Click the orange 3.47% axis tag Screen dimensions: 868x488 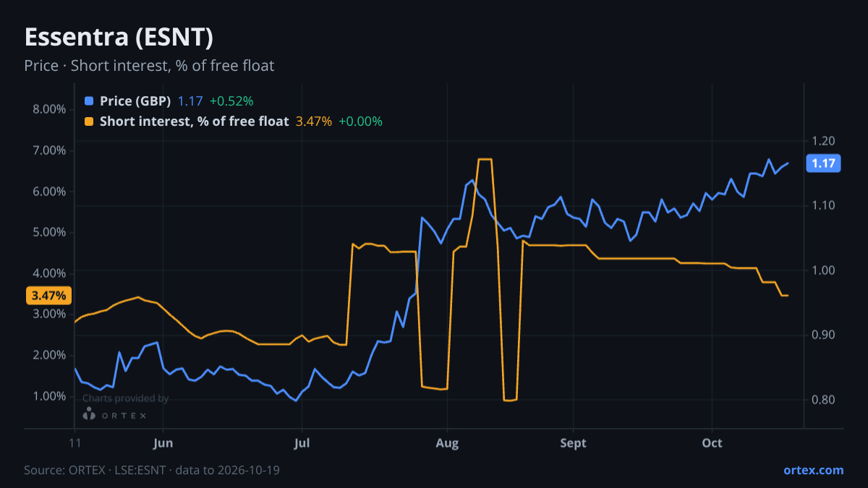point(48,295)
